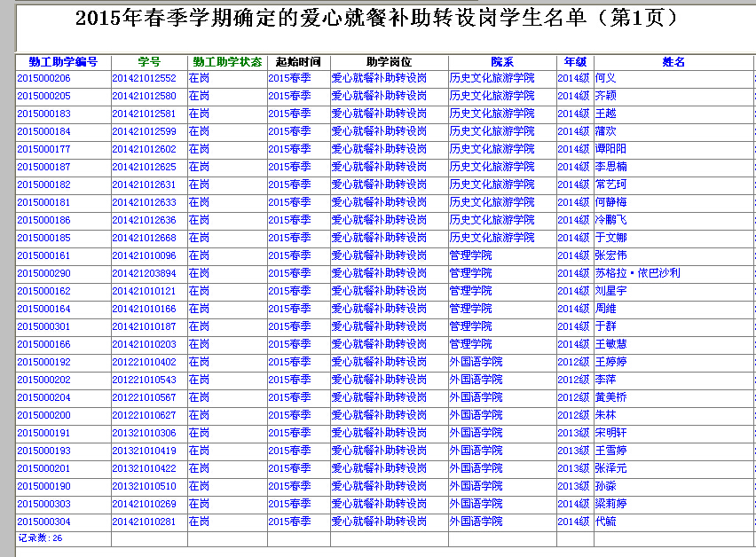Sort by the 姓名 column header
This screenshot has width=756, height=557.
click(x=673, y=62)
